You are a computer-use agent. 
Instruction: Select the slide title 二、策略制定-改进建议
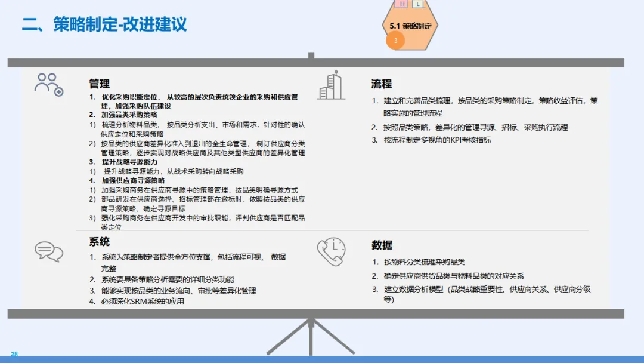point(104,24)
